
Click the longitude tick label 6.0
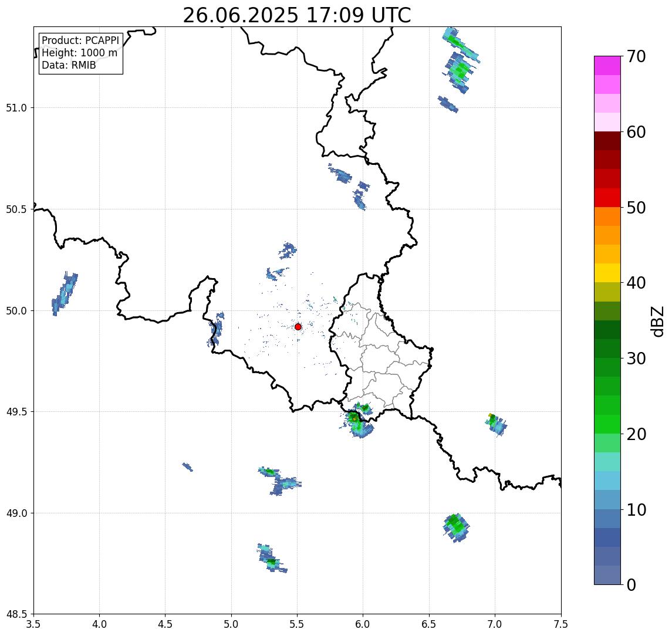click(363, 624)
